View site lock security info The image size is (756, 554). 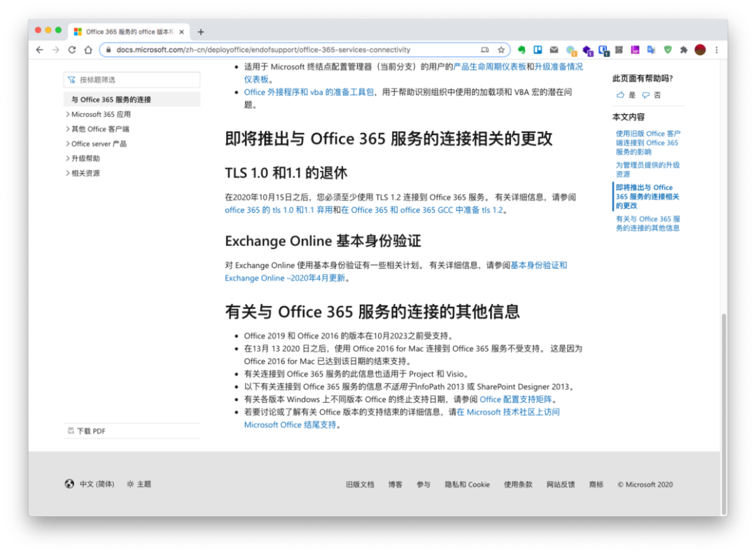click(x=108, y=50)
